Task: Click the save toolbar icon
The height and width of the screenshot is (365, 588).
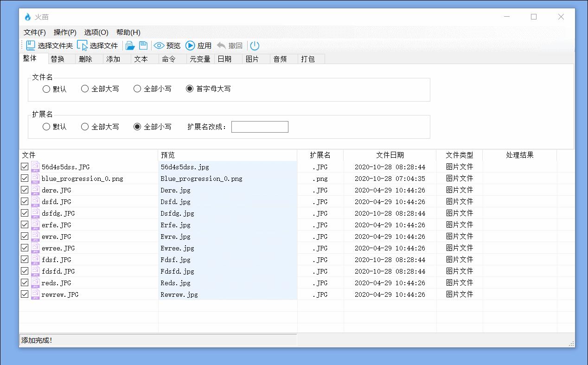Action: [x=144, y=45]
